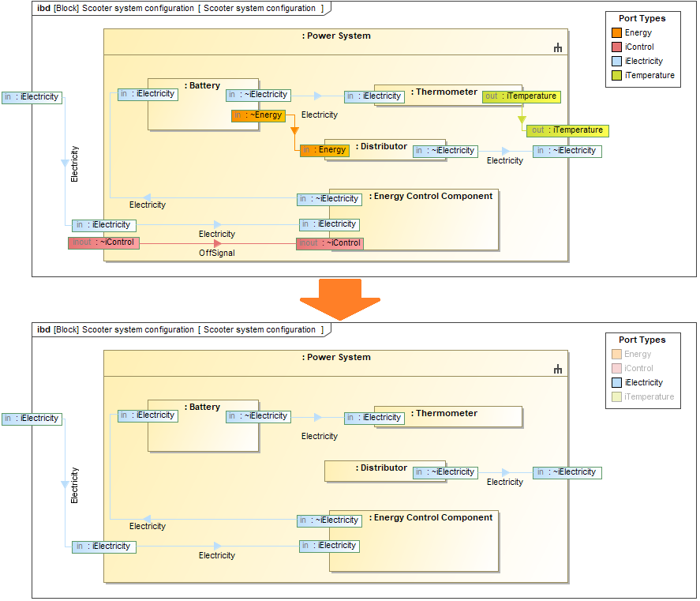The height and width of the screenshot is (601, 700).
Task: Click the Port Types legend title in upper diagram
Action: pos(642,18)
